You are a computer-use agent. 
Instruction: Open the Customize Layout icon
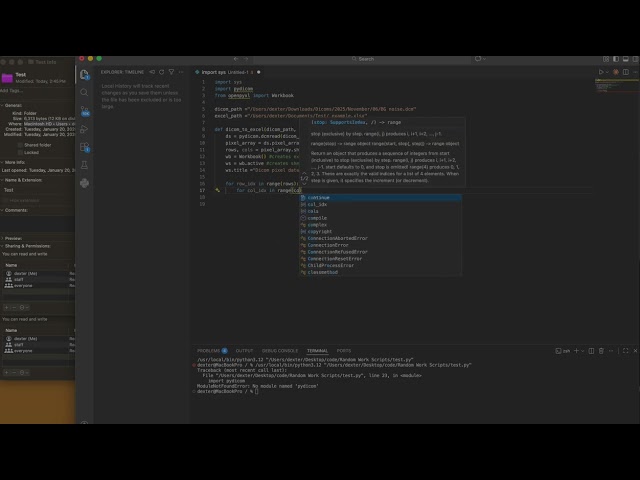(606, 59)
